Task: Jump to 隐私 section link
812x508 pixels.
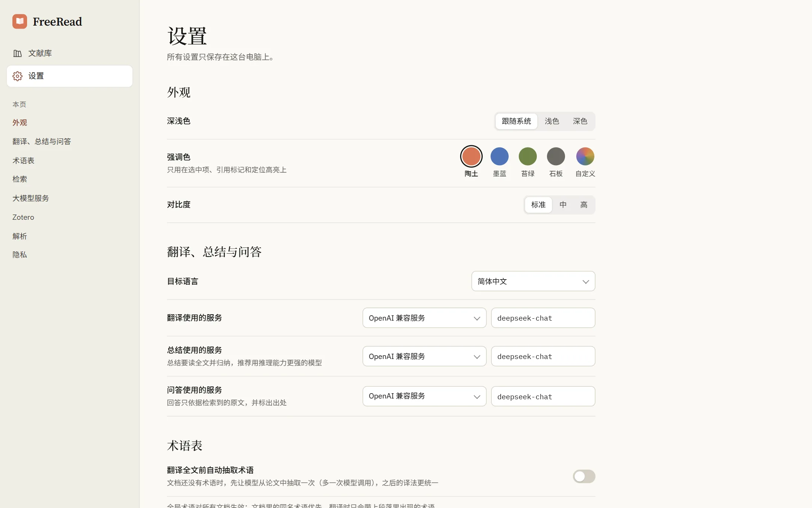Action: click(20, 255)
